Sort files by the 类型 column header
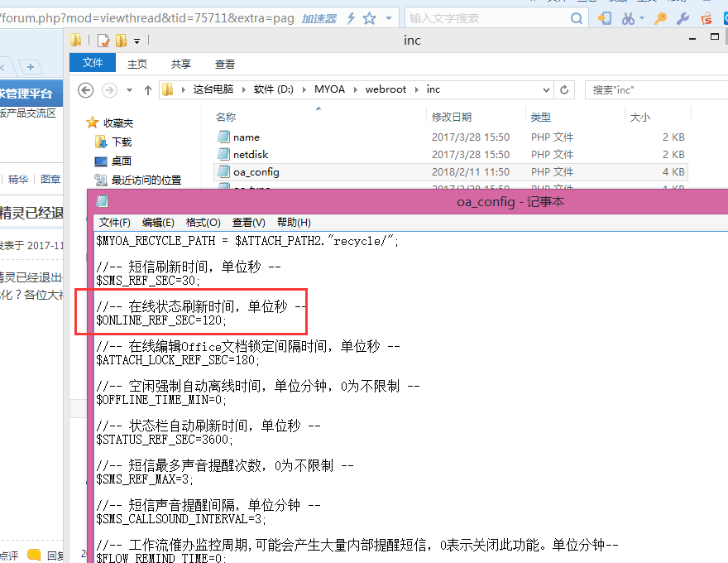The width and height of the screenshot is (728, 563). pos(541,117)
